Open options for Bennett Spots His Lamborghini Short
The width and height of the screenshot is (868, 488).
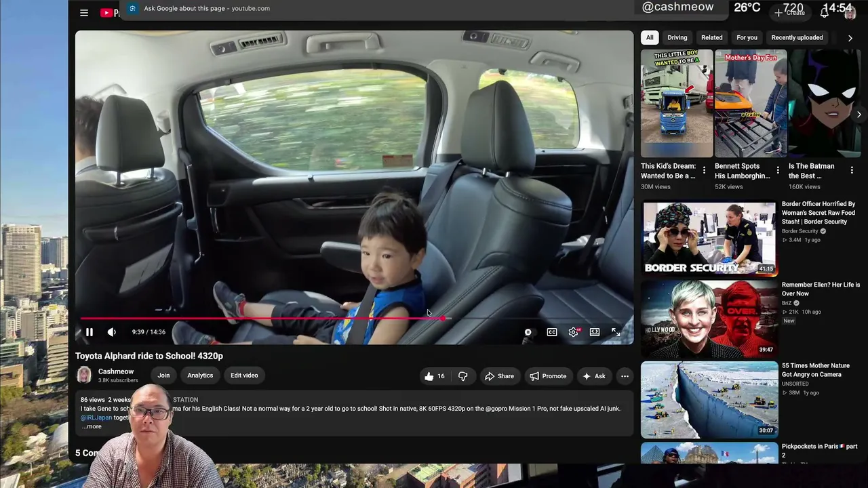pyautogui.click(x=778, y=170)
